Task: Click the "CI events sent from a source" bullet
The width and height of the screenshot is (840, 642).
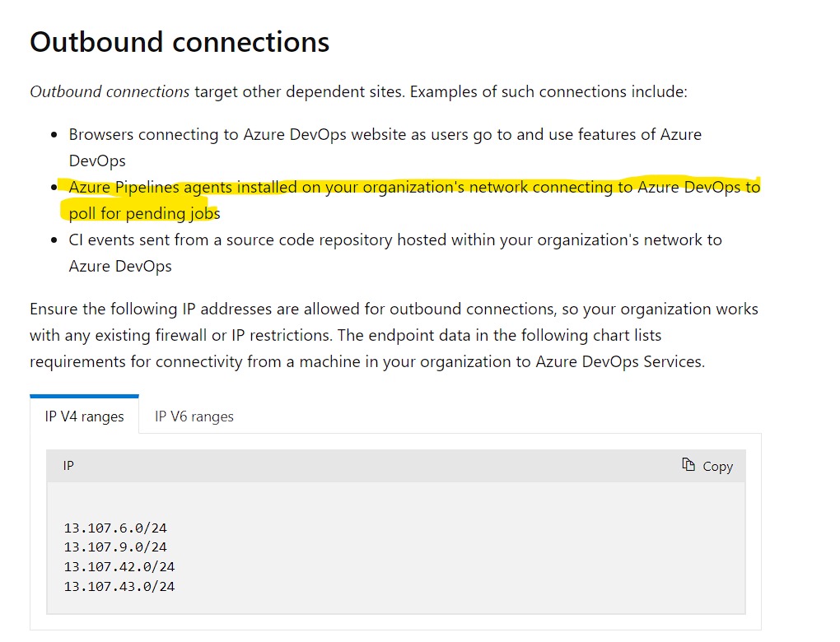Action: tap(394, 253)
